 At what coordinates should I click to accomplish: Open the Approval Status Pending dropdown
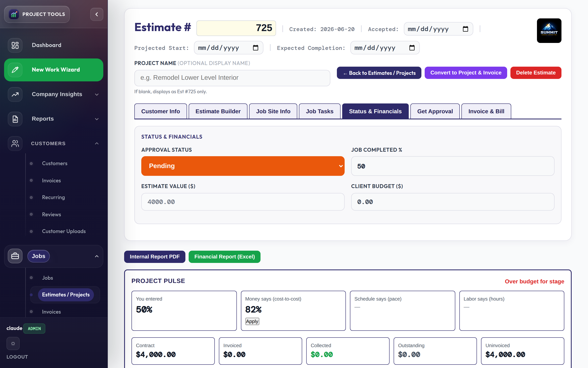pos(243,166)
